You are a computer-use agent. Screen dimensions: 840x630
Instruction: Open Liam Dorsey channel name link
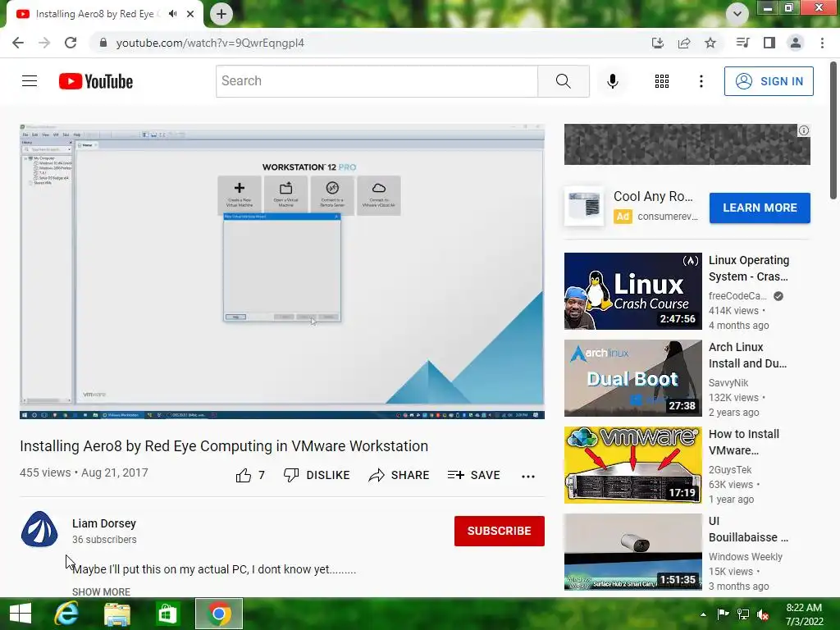104,523
